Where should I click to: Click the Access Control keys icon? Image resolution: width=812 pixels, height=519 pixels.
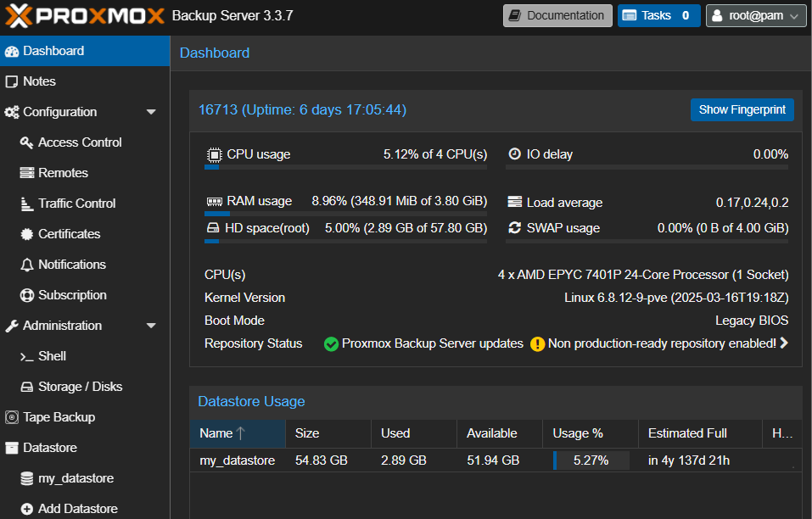(26, 142)
